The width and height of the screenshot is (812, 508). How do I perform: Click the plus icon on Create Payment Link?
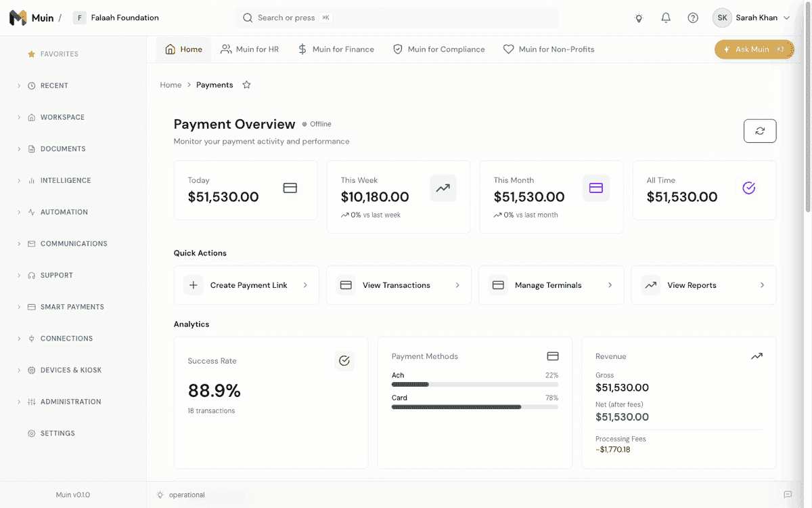194,285
